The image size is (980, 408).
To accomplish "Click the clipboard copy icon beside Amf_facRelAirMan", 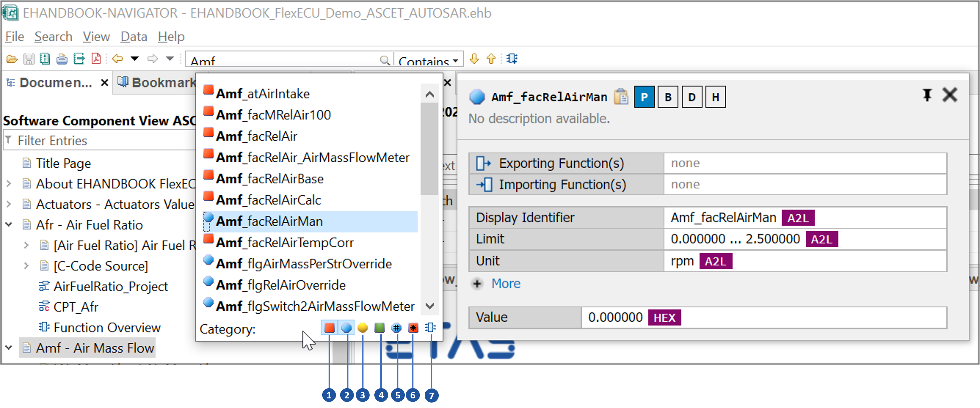I will [x=621, y=97].
